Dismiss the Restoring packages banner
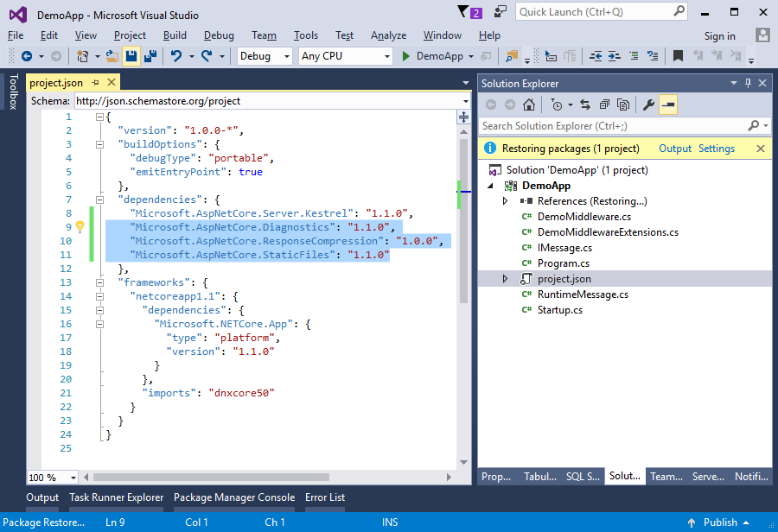Screen dimensions: 778x532 (760, 149)
